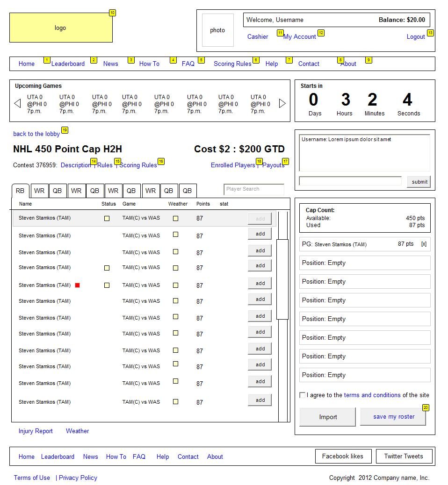Open Help in the top navigation
448x485 pixels.
pos(272,64)
